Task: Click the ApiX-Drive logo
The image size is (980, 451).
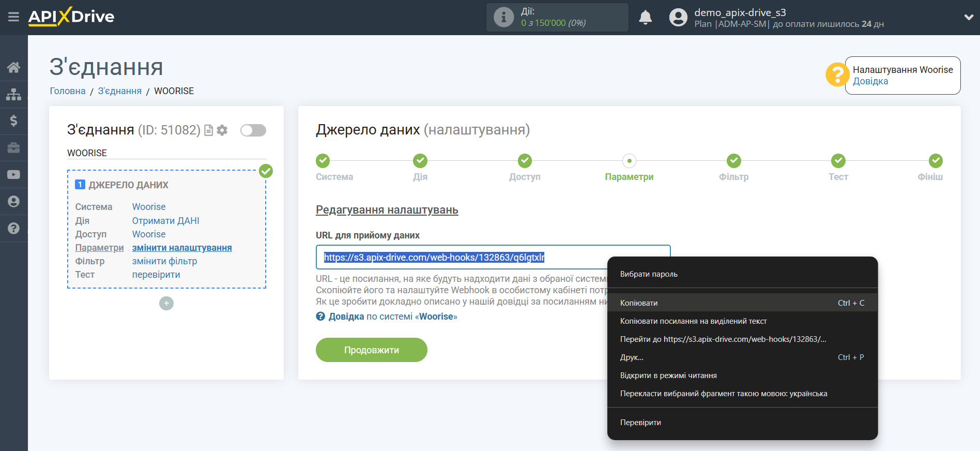Action: 71,17
